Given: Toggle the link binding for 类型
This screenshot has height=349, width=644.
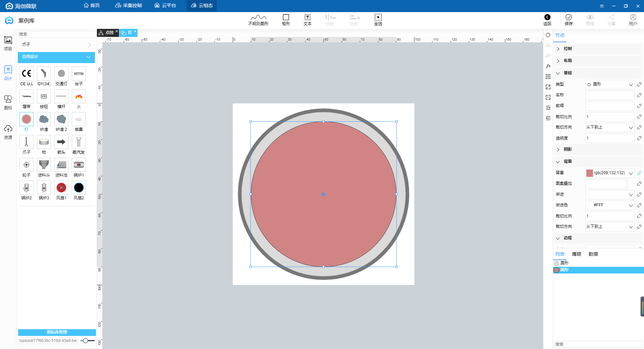Looking at the screenshot, I should point(639,85).
